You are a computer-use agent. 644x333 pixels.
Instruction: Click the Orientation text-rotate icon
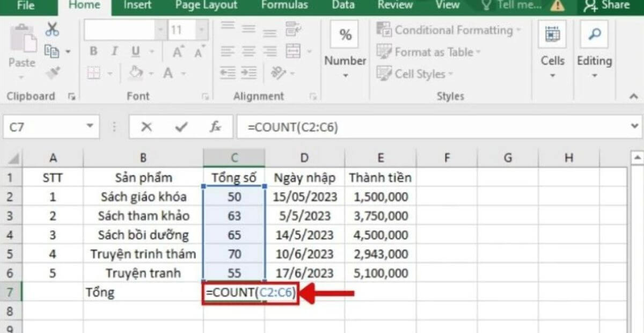tap(278, 73)
